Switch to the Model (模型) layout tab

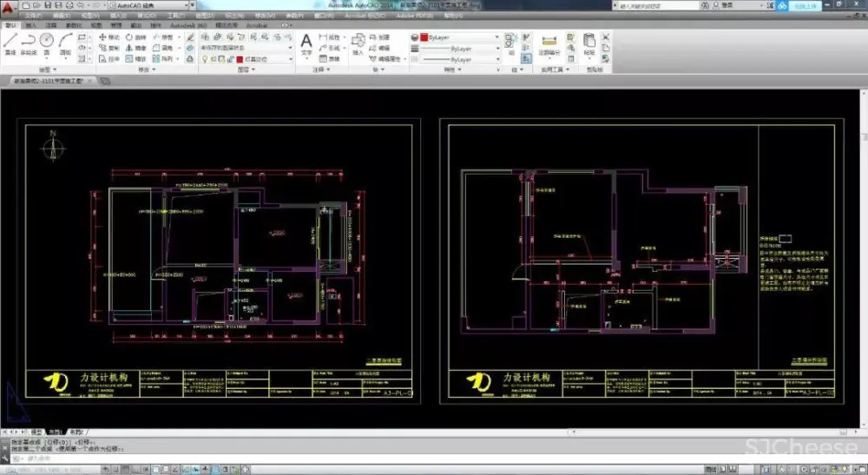(36, 432)
